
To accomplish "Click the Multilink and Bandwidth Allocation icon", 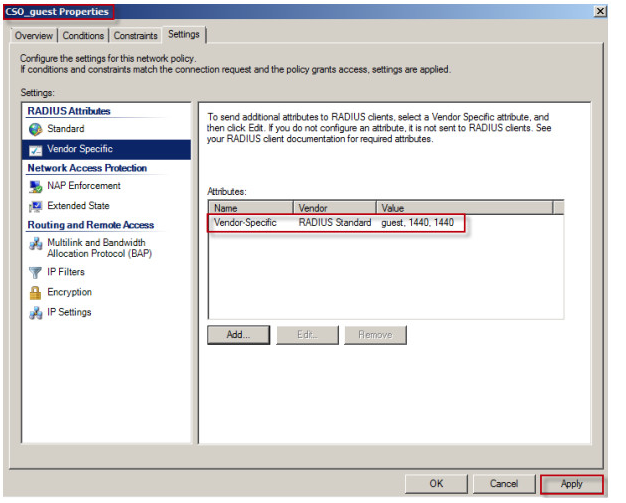I will tap(36, 243).
